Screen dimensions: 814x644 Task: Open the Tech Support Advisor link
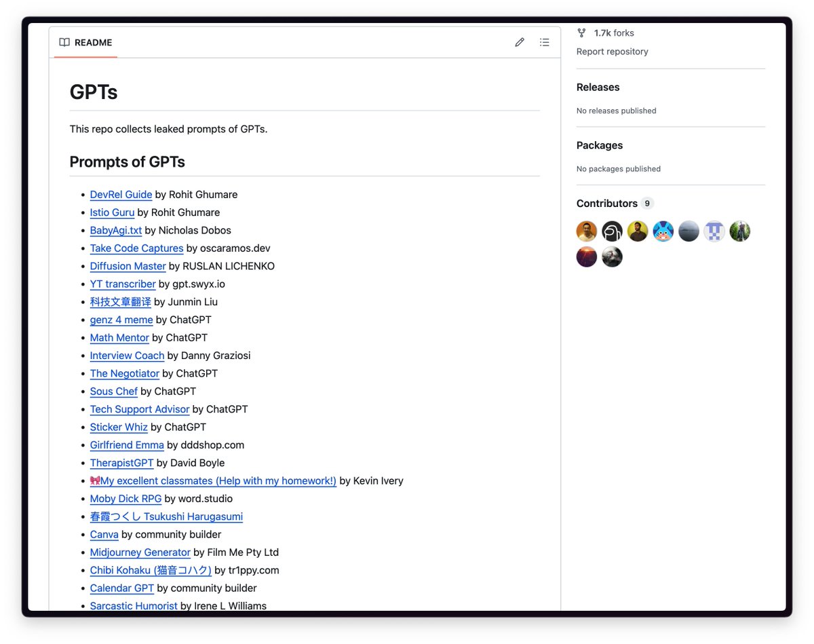coord(140,410)
